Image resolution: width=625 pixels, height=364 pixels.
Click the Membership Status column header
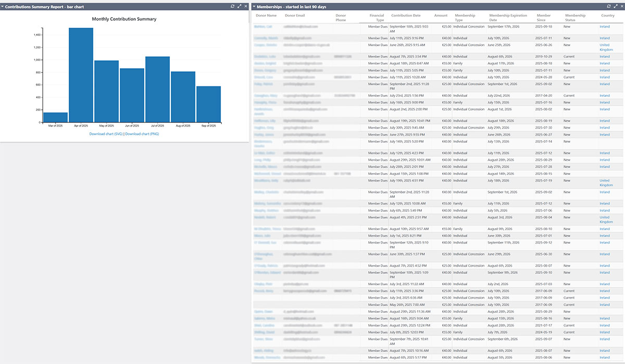pyautogui.click(x=575, y=18)
